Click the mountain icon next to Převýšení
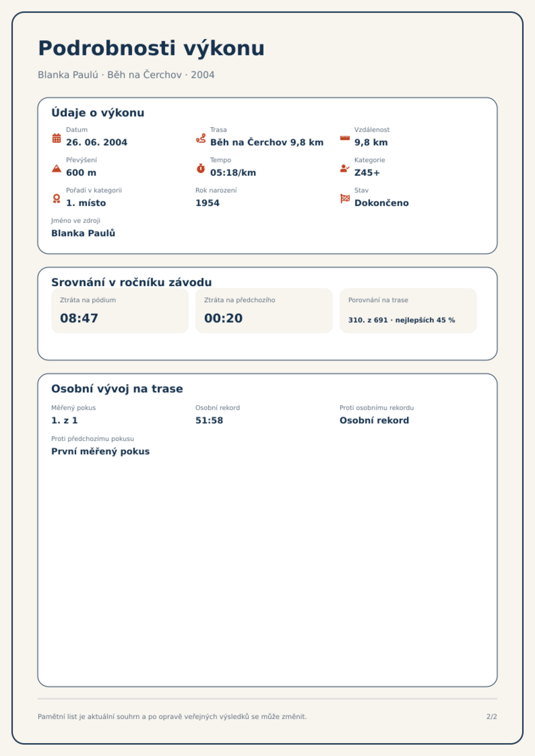The image size is (535, 756). (x=57, y=168)
